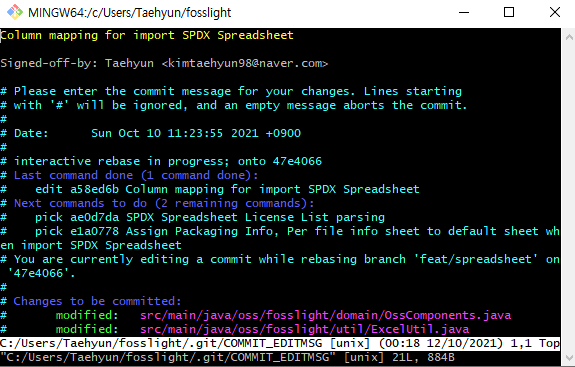Viewport: 575px width, 367px height.
Task: Close the MINGW64 terminal window
Action: tap(555, 12)
